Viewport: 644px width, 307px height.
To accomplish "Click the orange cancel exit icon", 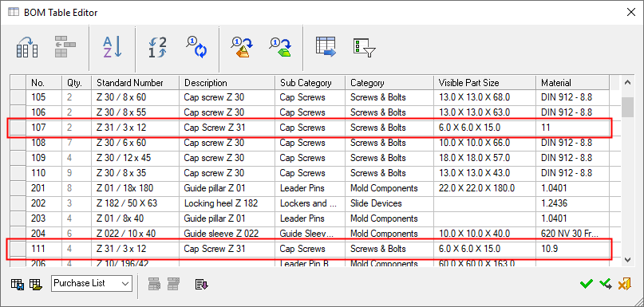I will [624, 284].
